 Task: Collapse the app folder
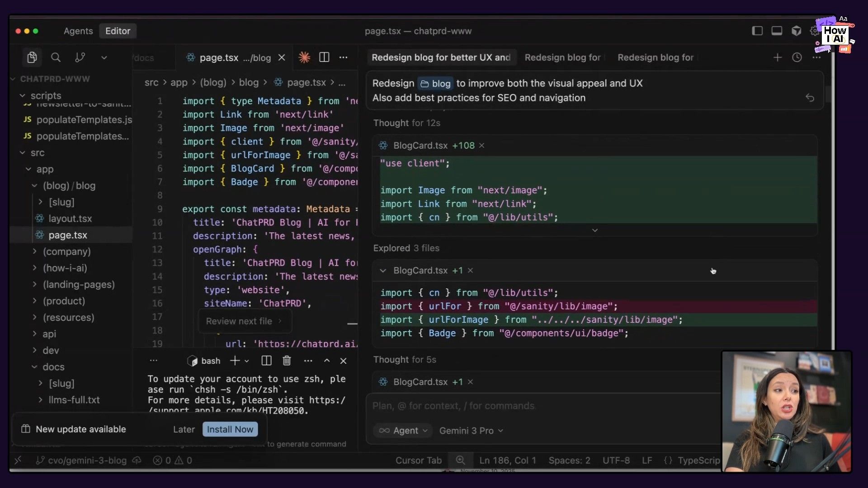(x=44, y=169)
